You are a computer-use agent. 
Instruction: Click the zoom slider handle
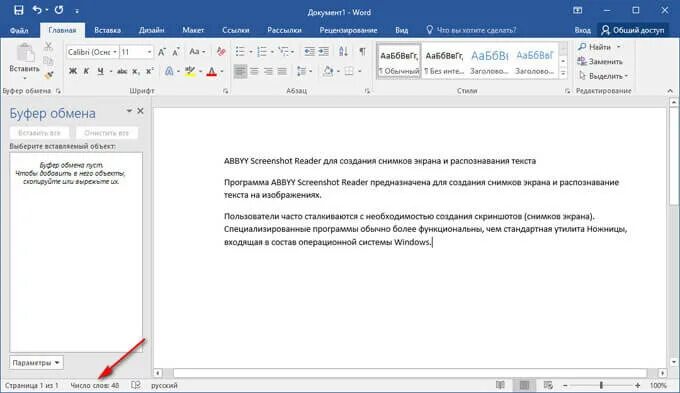[x=601, y=385]
